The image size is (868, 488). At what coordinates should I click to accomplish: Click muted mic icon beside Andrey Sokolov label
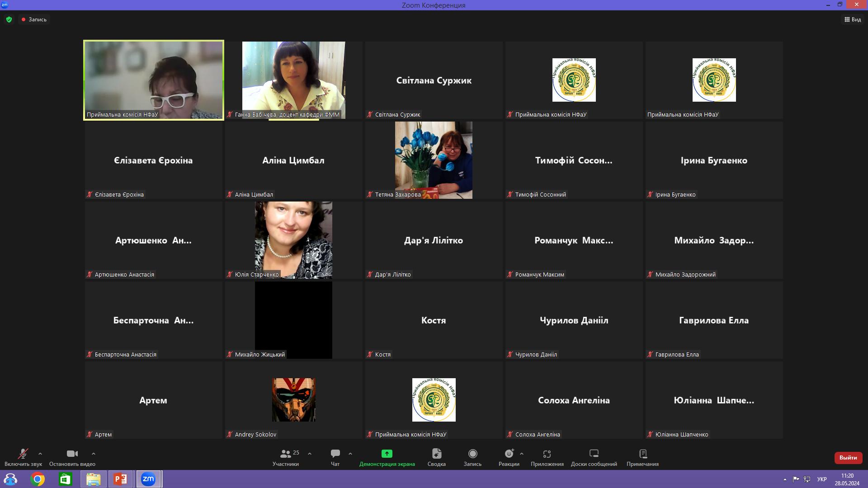tap(230, 435)
